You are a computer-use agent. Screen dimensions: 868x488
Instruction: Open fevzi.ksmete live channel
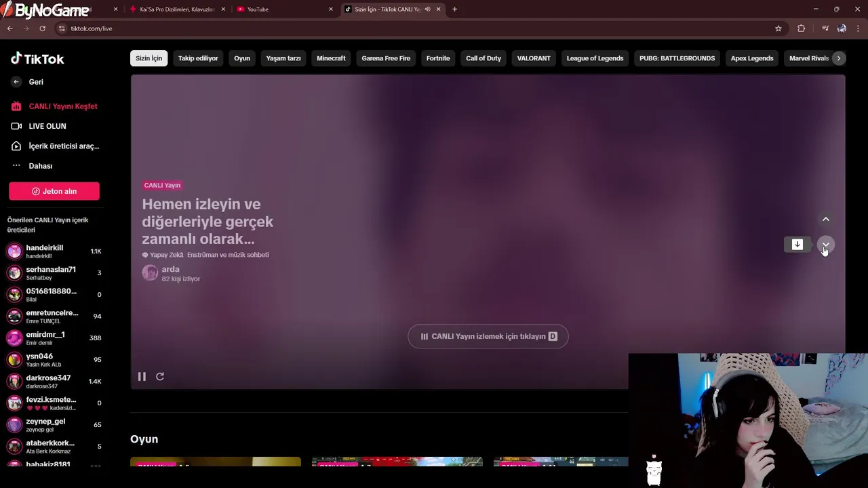point(54,403)
